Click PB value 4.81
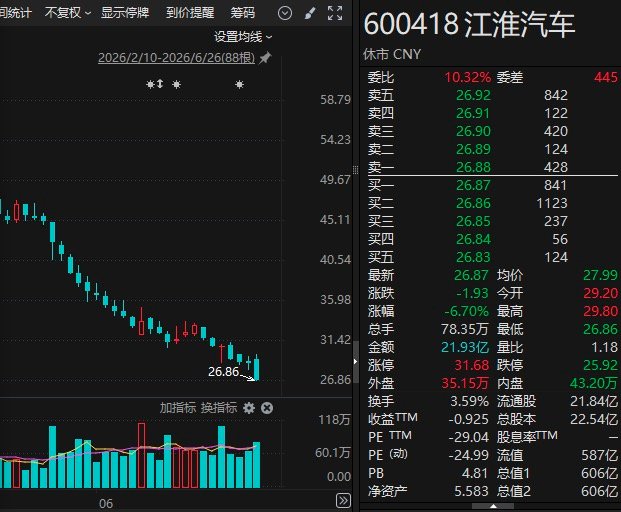621x512 pixels. pos(474,473)
